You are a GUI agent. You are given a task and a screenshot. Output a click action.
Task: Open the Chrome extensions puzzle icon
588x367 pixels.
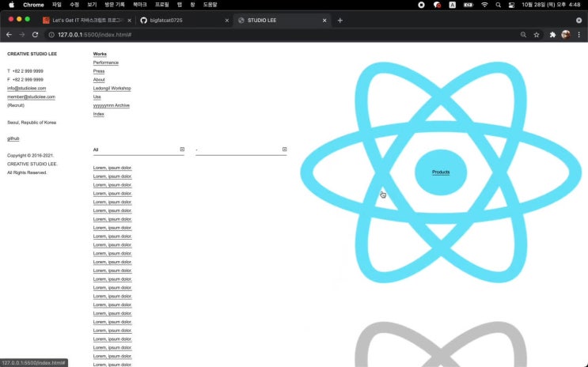[x=552, y=35]
